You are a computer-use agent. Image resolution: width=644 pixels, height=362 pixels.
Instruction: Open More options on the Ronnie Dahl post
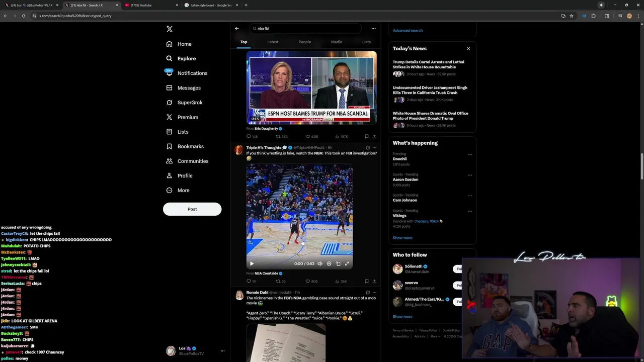click(374, 293)
